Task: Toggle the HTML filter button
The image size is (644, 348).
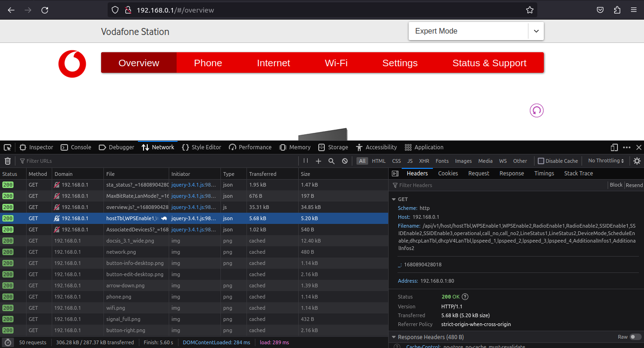Action: point(378,161)
